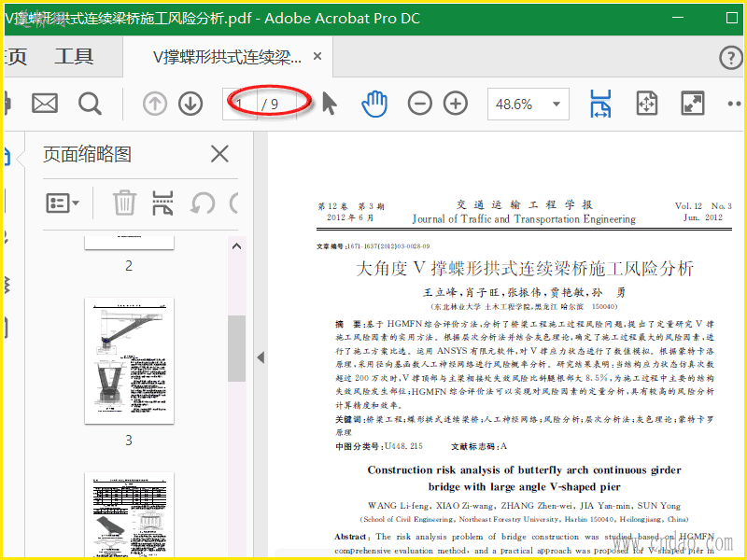Enable fit width scrolling mode icon
The height and width of the screenshot is (560, 747).
point(600,104)
